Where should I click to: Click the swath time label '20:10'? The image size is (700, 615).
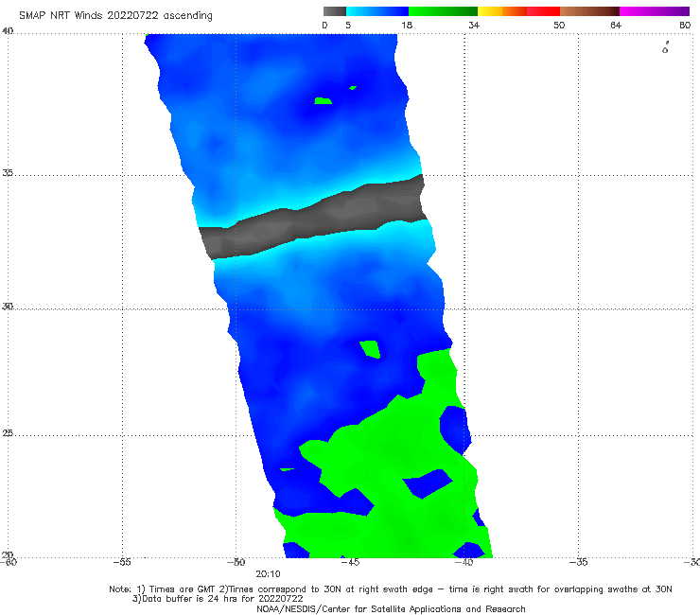[268, 574]
